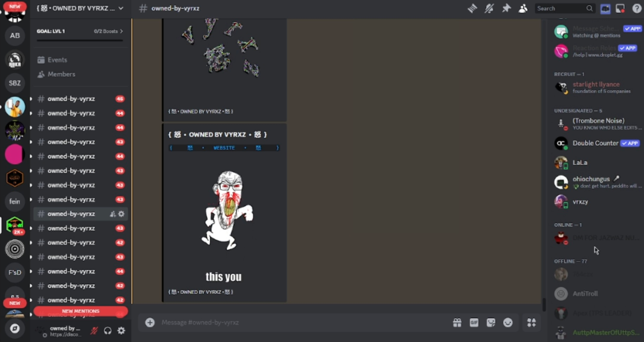Open the sticker picker

(491, 322)
